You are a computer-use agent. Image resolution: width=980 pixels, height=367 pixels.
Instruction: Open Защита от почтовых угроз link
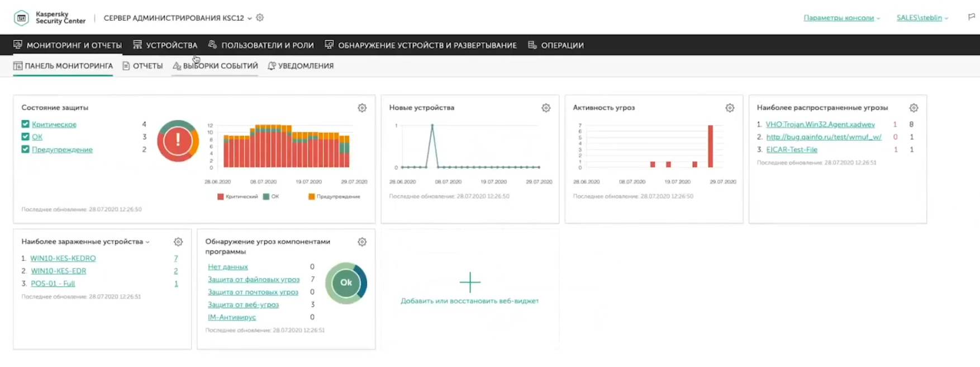253,292
